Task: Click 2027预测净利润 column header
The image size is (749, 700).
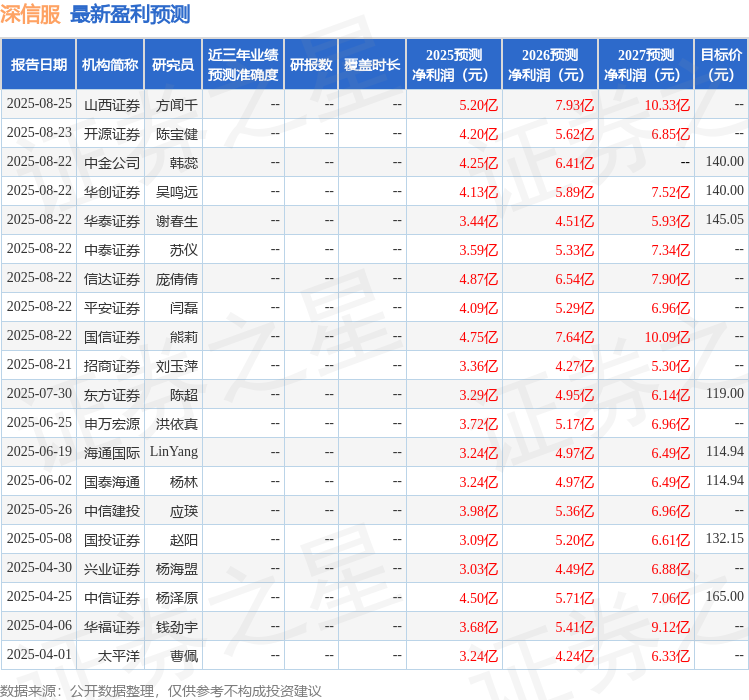Action: tap(646, 65)
